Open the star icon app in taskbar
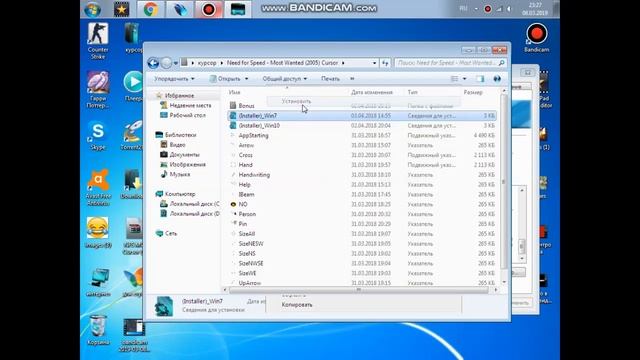This screenshot has height=360, width=640. tap(121, 9)
